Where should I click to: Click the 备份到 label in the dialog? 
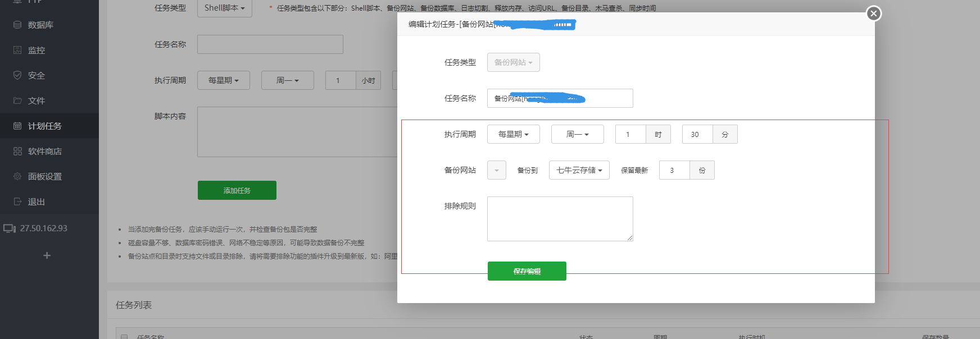[x=528, y=170]
